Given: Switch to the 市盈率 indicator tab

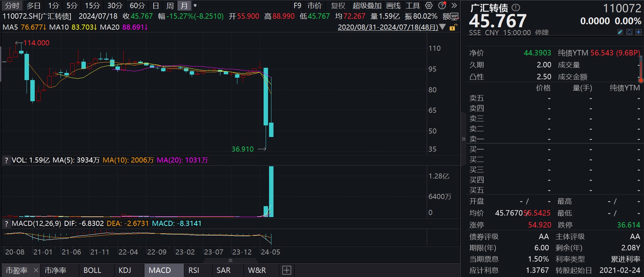Looking at the screenshot, I should click(16, 270).
